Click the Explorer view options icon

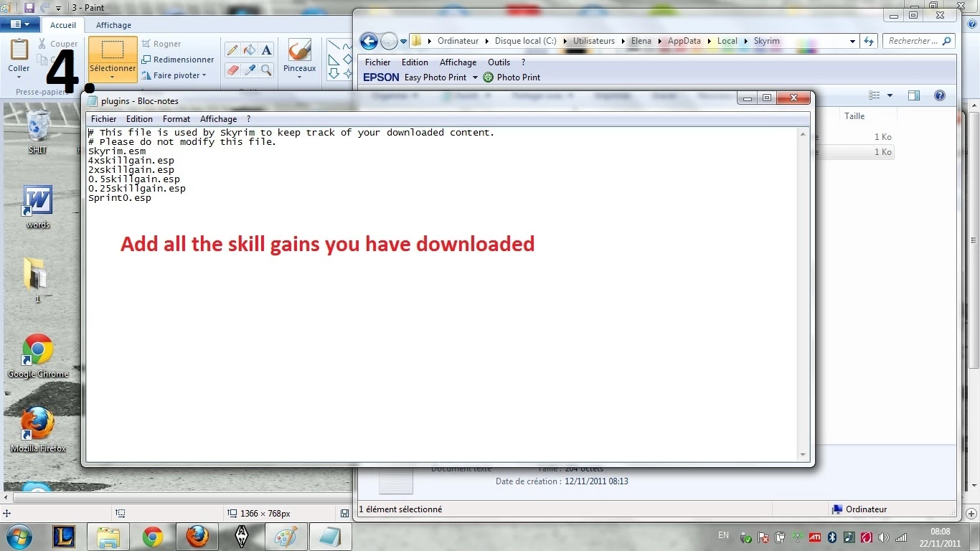tap(874, 95)
